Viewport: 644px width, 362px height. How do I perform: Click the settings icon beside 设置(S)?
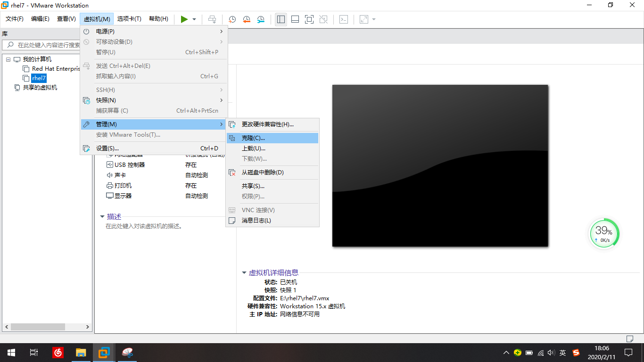coord(86,148)
